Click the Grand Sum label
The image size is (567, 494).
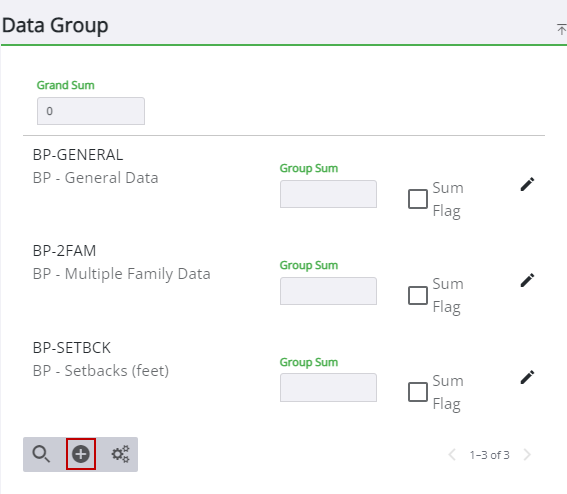pos(65,85)
